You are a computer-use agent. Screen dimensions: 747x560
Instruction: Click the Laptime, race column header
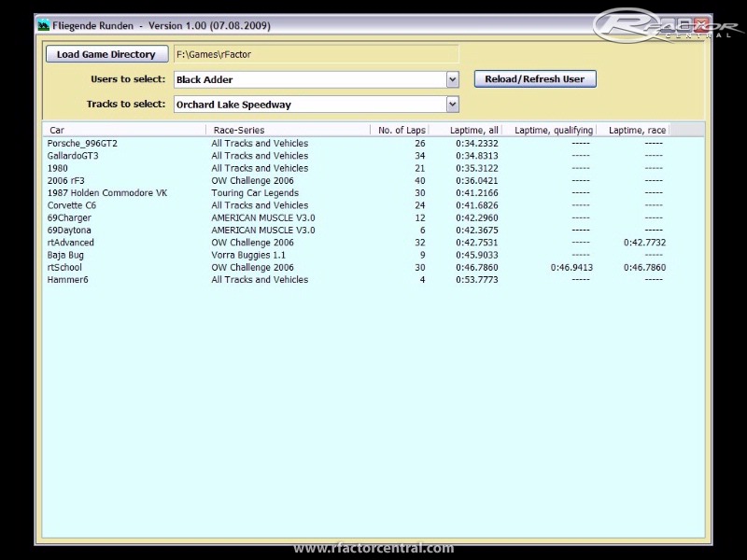[x=633, y=130]
